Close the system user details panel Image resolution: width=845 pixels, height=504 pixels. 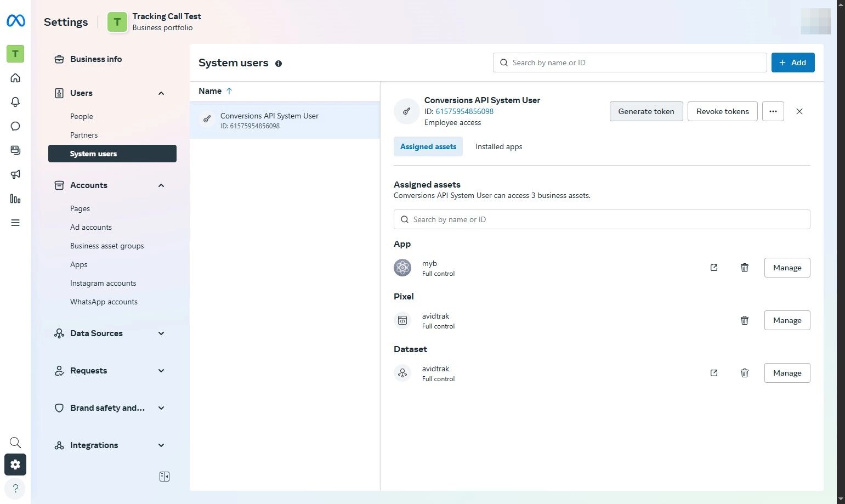(799, 111)
